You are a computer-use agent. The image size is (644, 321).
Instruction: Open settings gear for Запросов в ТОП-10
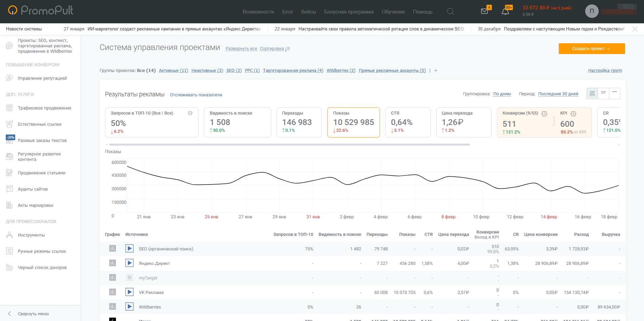(190, 113)
